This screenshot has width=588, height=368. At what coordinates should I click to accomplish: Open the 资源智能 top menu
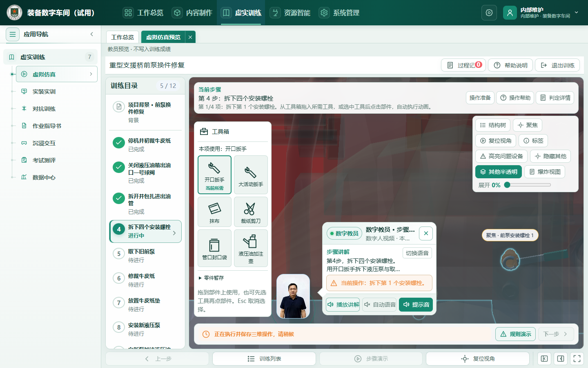click(290, 13)
